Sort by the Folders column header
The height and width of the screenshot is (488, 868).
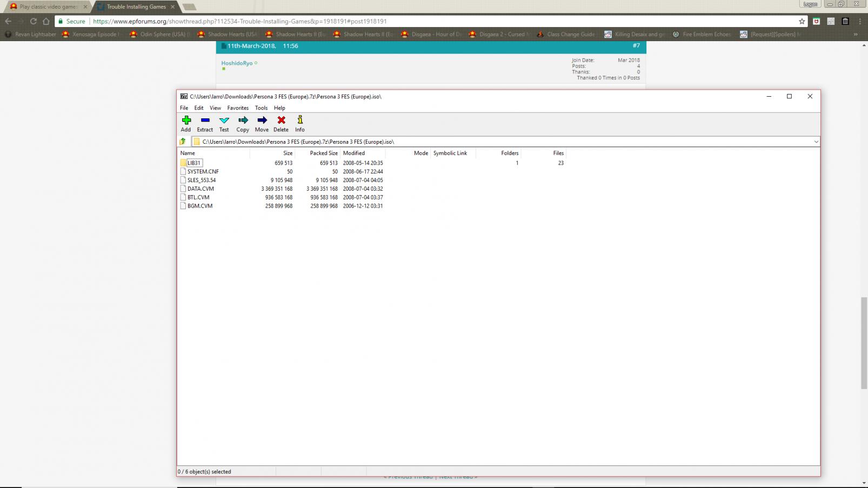498,153
